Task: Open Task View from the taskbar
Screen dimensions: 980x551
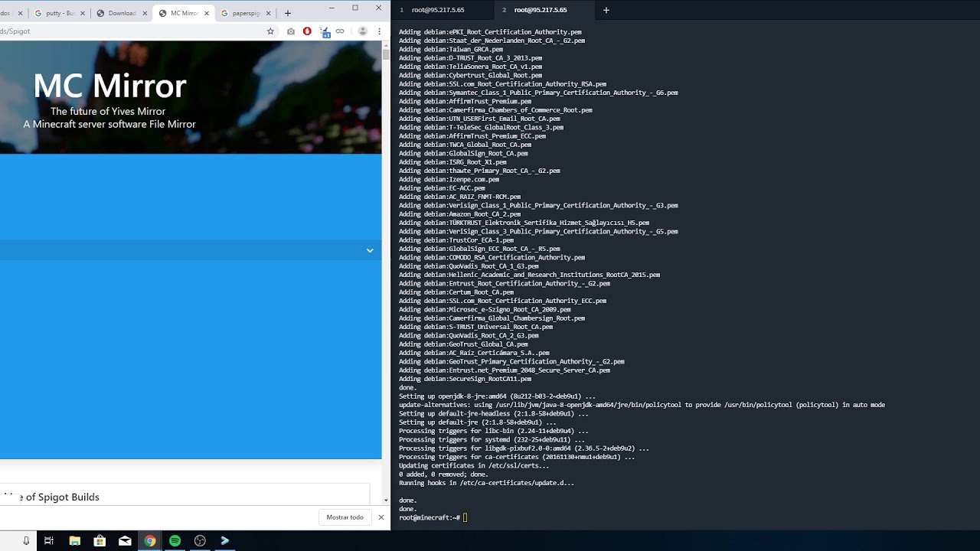Action: [49, 540]
